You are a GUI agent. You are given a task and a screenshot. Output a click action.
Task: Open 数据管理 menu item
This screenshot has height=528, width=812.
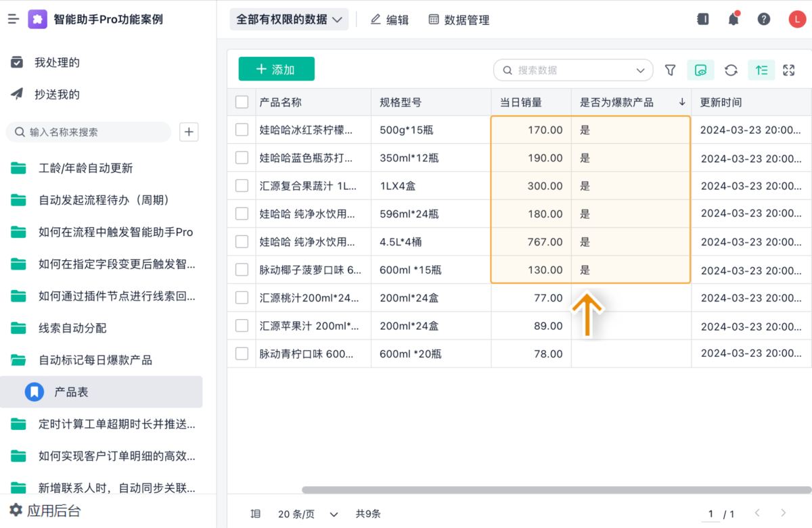click(x=459, y=20)
